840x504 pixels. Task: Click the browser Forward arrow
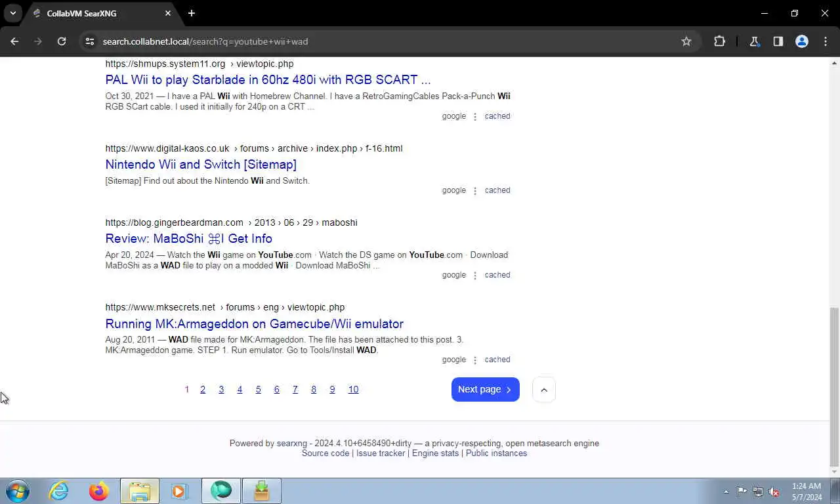tap(38, 41)
